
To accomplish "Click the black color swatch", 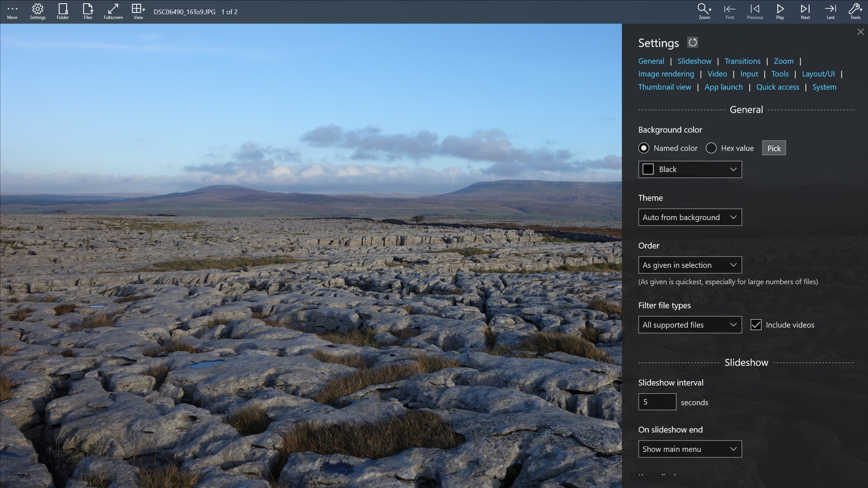I will pyautogui.click(x=648, y=169).
